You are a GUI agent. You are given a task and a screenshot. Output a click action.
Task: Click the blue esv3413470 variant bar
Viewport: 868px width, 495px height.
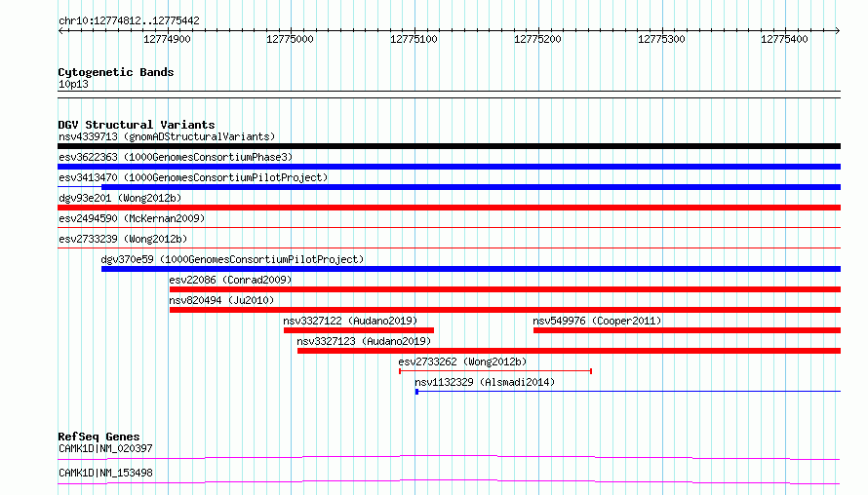pyautogui.click(x=470, y=187)
